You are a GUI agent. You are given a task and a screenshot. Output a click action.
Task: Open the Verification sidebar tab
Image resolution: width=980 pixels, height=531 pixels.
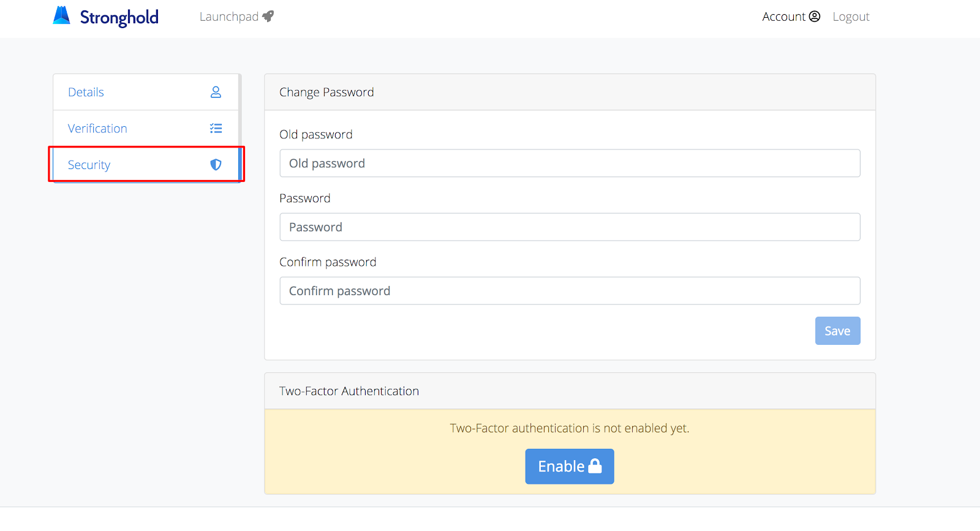pyautogui.click(x=97, y=129)
